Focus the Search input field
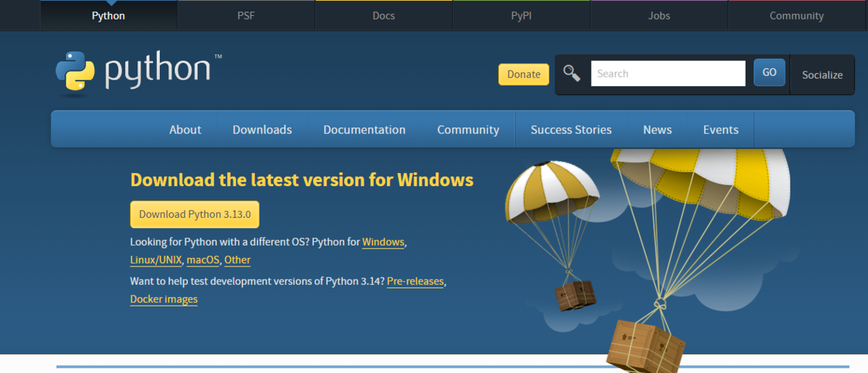The image size is (868, 373). (668, 73)
